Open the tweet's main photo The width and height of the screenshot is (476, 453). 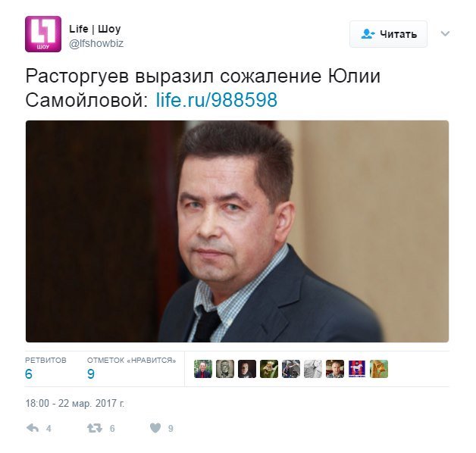point(237,231)
